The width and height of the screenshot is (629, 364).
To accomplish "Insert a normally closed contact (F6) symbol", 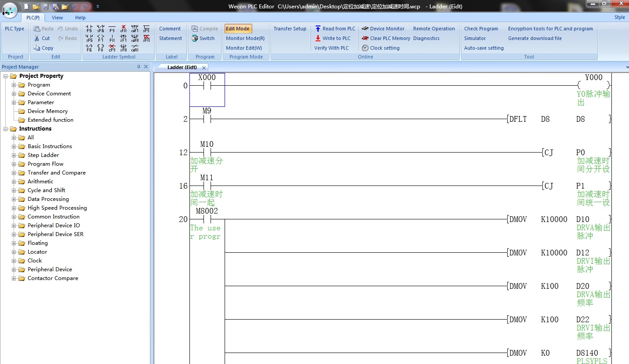I will [x=89, y=47].
